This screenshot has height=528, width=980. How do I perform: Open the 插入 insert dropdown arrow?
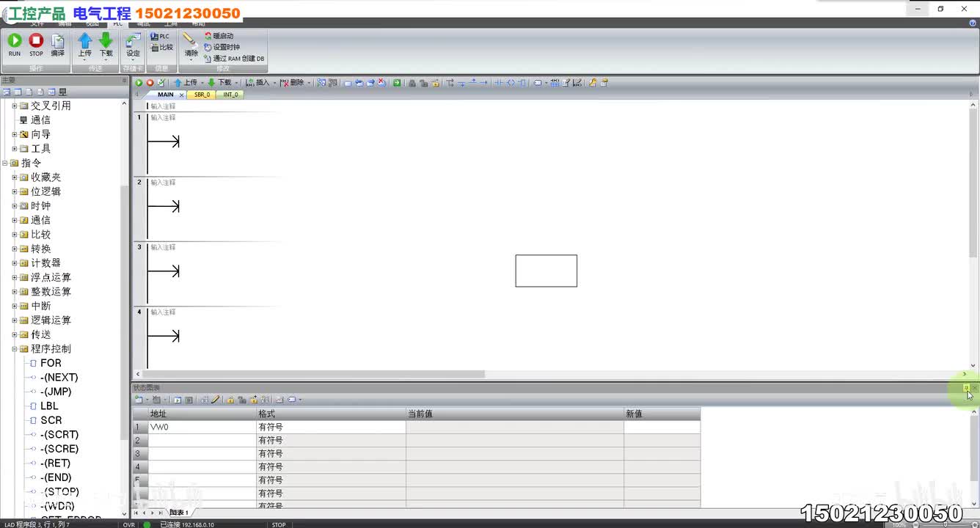coord(274,83)
